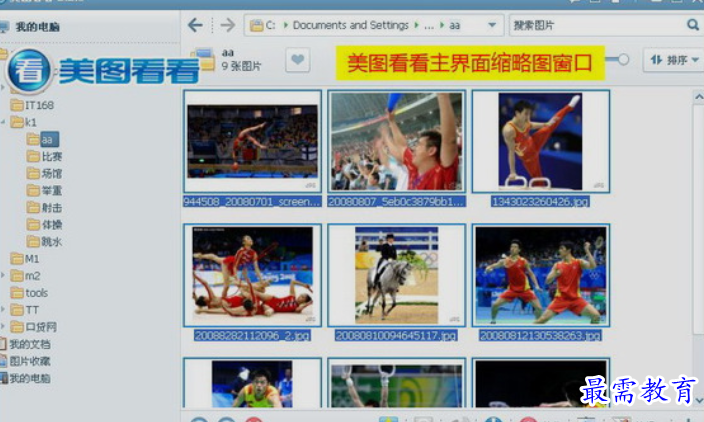Select the 口贷网 folder in tree
The image size is (704, 422).
(x=34, y=327)
